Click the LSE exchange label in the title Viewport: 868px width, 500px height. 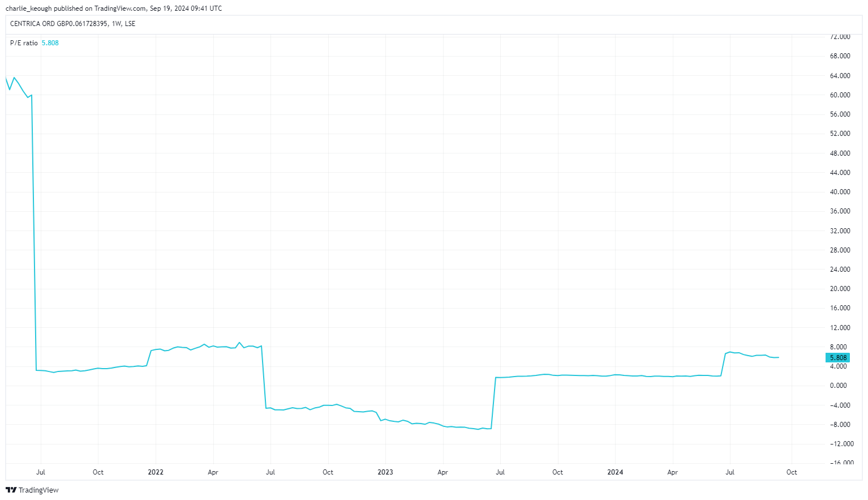pos(130,24)
